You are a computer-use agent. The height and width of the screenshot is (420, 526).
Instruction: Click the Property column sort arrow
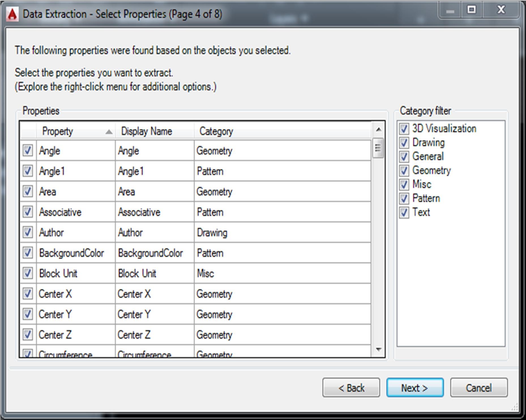click(109, 132)
